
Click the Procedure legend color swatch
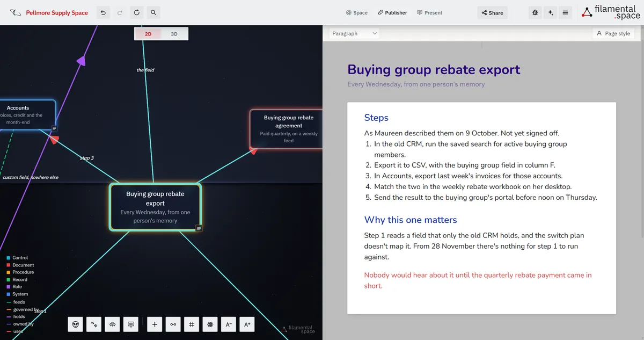9,272
